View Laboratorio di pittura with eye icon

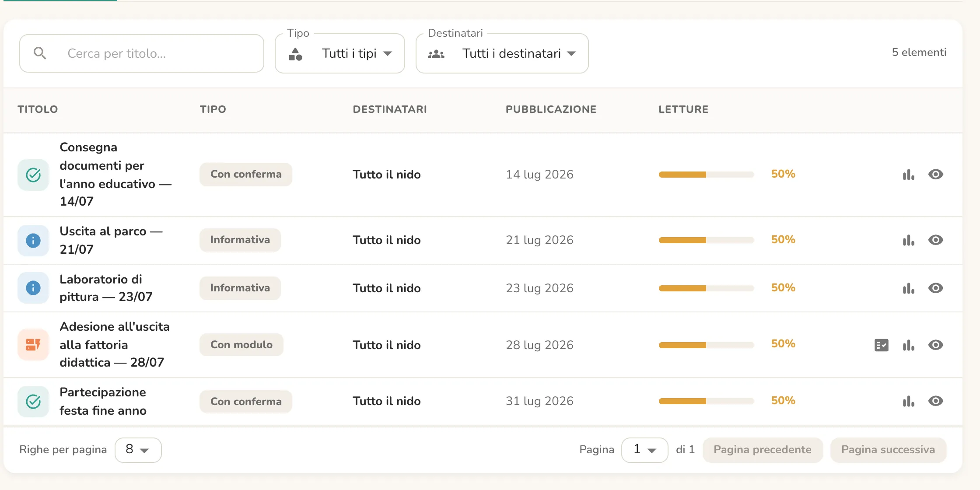click(935, 288)
